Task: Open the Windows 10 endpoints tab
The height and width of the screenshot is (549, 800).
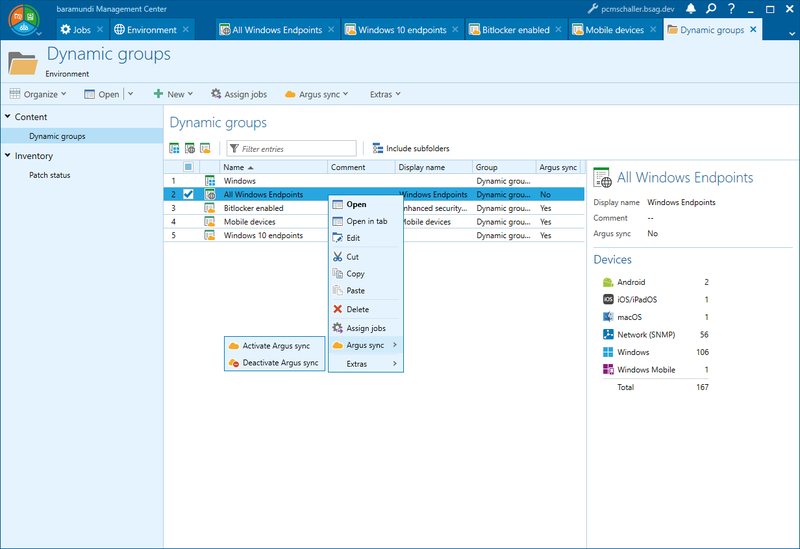Action: point(402,30)
